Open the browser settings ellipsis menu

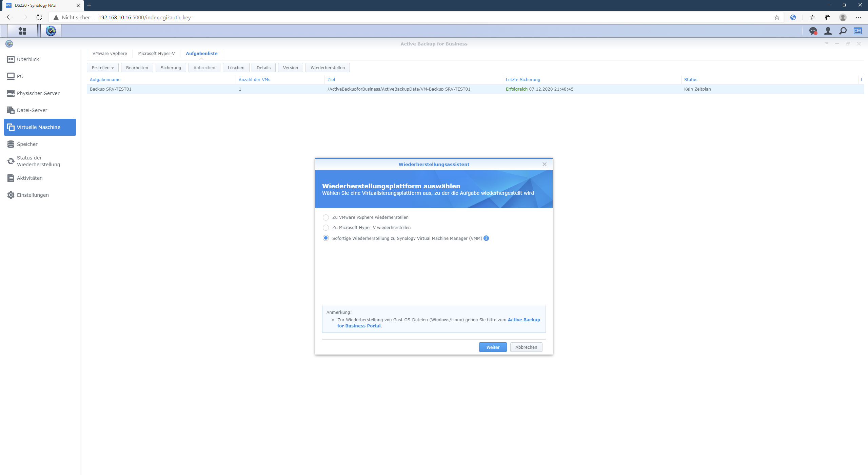(x=858, y=17)
